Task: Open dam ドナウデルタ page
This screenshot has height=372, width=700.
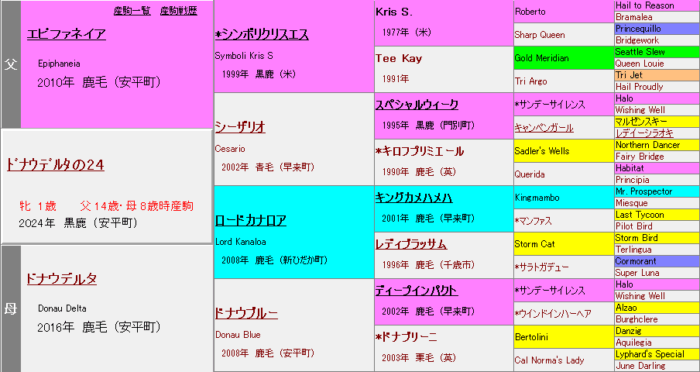Action: (x=62, y=279)
